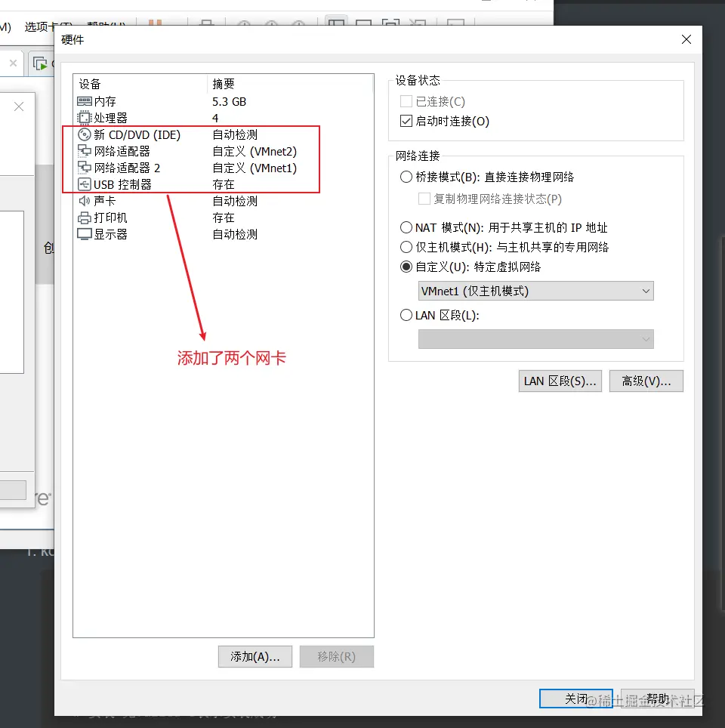
Task: Choose the LAN 区段(L) radio button
Action: (x=406, y=315)
